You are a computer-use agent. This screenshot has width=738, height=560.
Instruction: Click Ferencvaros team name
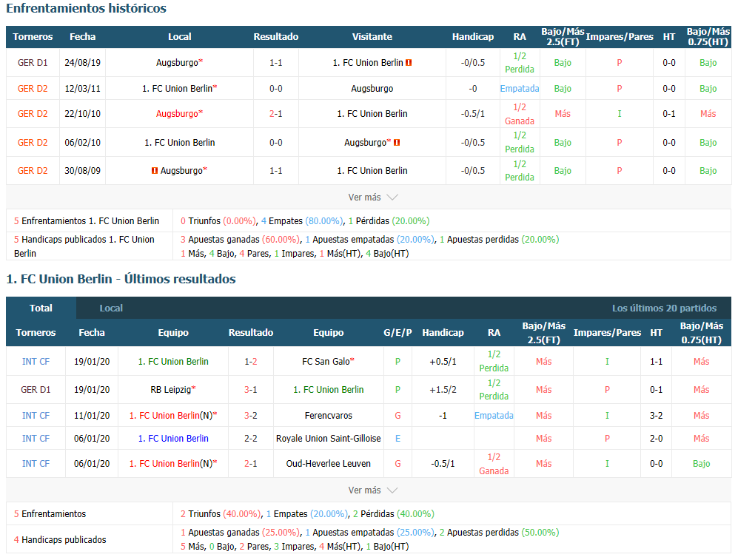[329, 416]
